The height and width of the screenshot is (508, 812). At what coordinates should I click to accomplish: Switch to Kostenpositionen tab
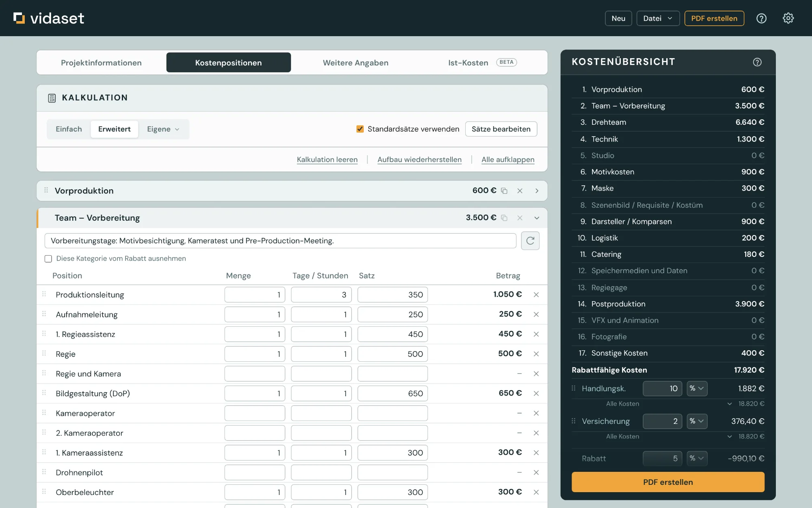229,63
